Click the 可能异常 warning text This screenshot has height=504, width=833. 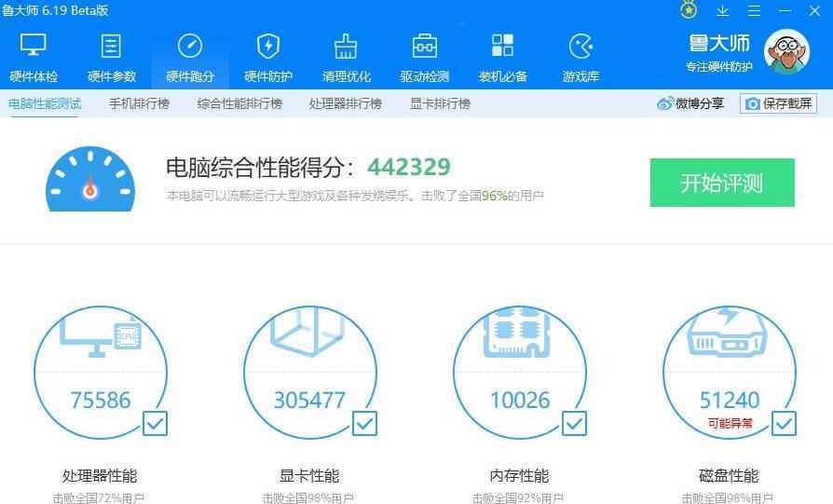click(730, 423)
